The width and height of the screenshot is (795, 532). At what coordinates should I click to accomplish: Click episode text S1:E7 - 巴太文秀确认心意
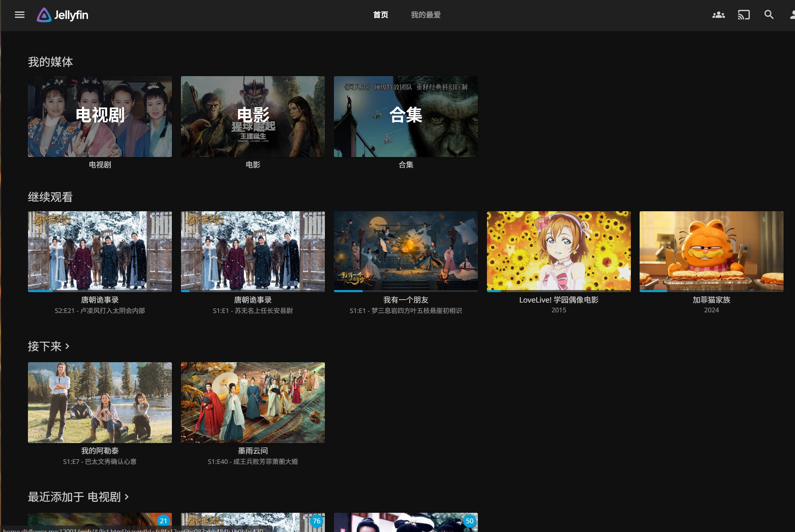[x=100, y=462]
